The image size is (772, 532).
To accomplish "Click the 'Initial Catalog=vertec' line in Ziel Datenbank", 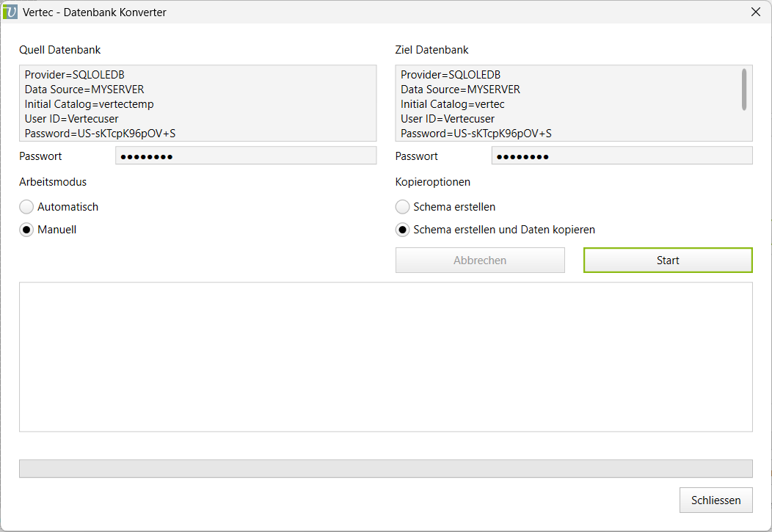I will click(452, 104).
